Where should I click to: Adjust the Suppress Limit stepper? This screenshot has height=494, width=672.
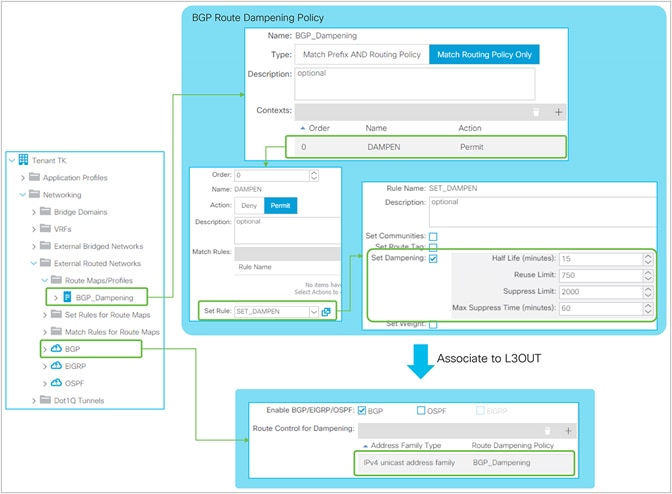648,292
